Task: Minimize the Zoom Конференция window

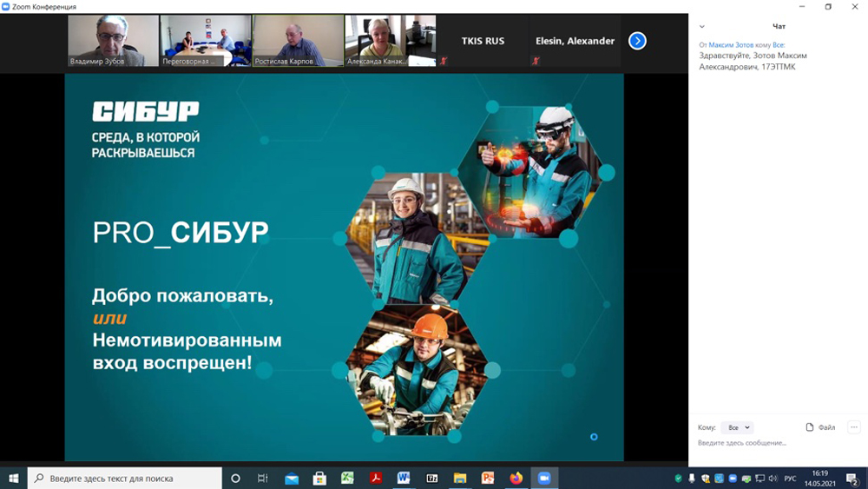Action: point(801,7)
